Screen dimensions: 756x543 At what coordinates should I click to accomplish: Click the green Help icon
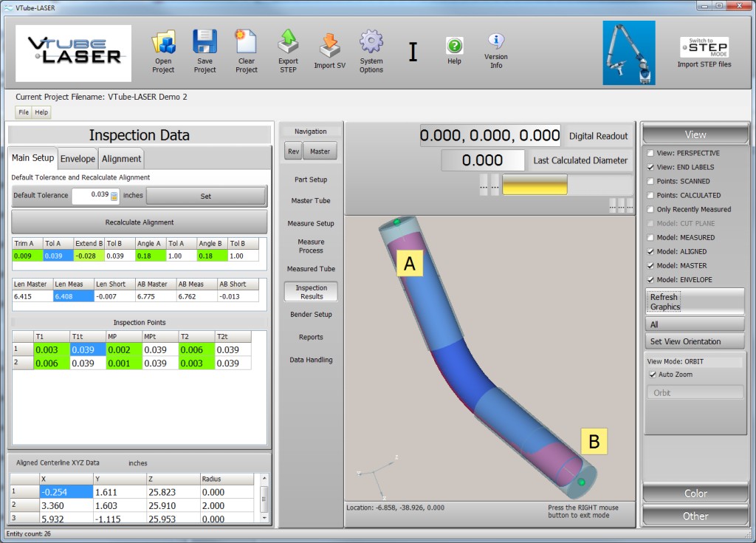tap(454, 45)
